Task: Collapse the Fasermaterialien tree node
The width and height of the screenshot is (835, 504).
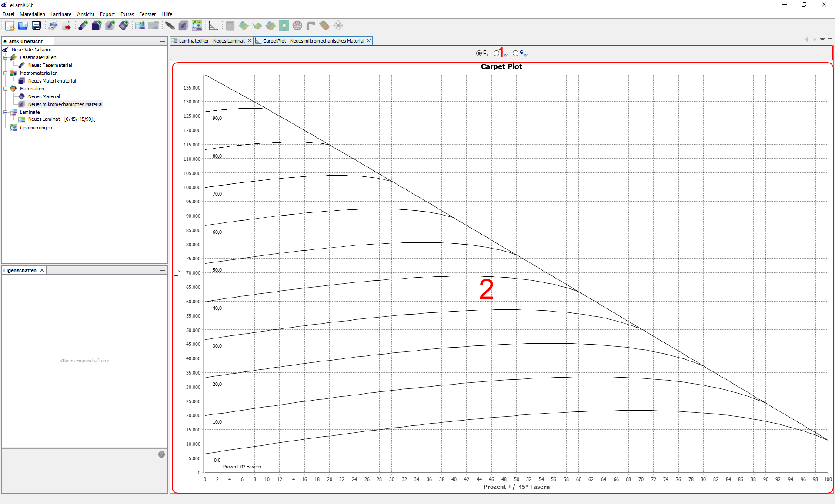Action: click(6, 57)
